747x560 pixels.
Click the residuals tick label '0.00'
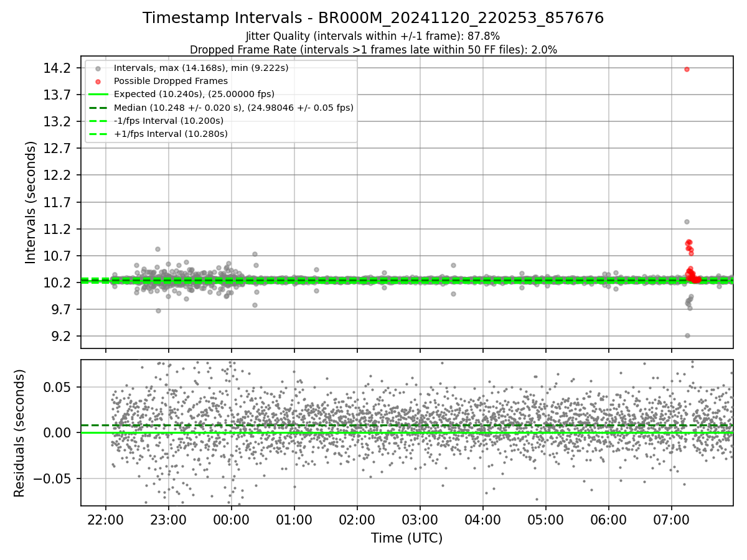57,432
